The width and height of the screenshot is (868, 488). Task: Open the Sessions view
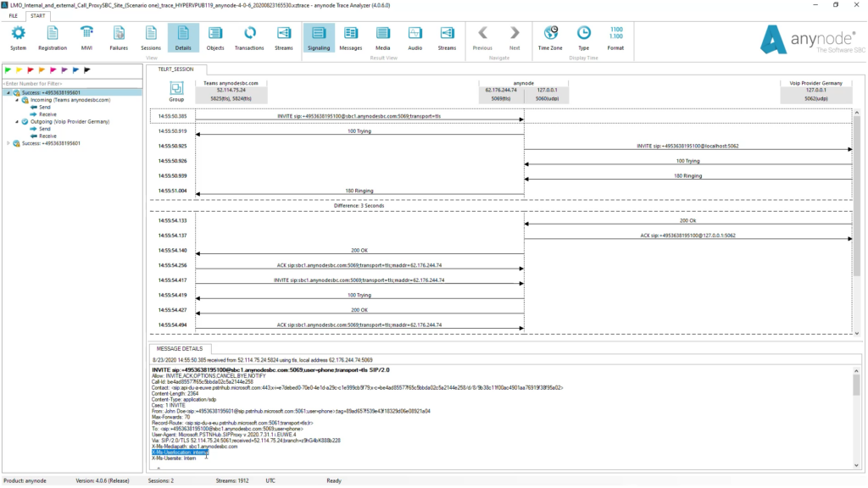tap(151, 37)
